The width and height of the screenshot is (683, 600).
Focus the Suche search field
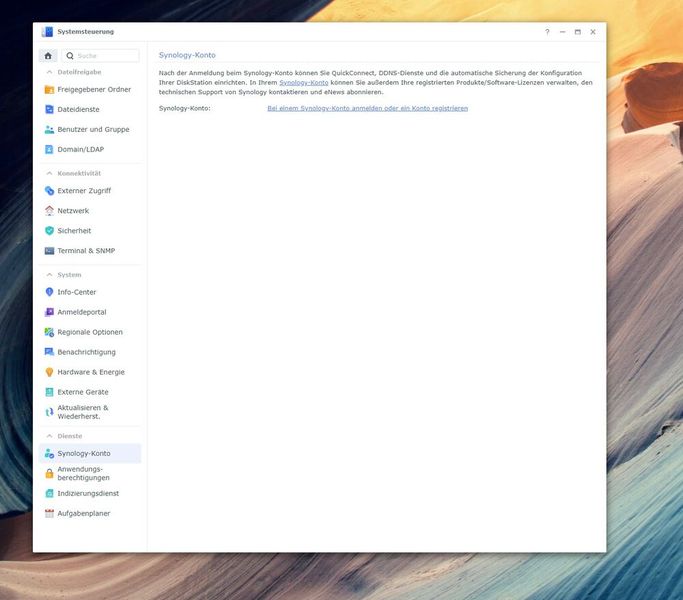[x=101, y=56]
